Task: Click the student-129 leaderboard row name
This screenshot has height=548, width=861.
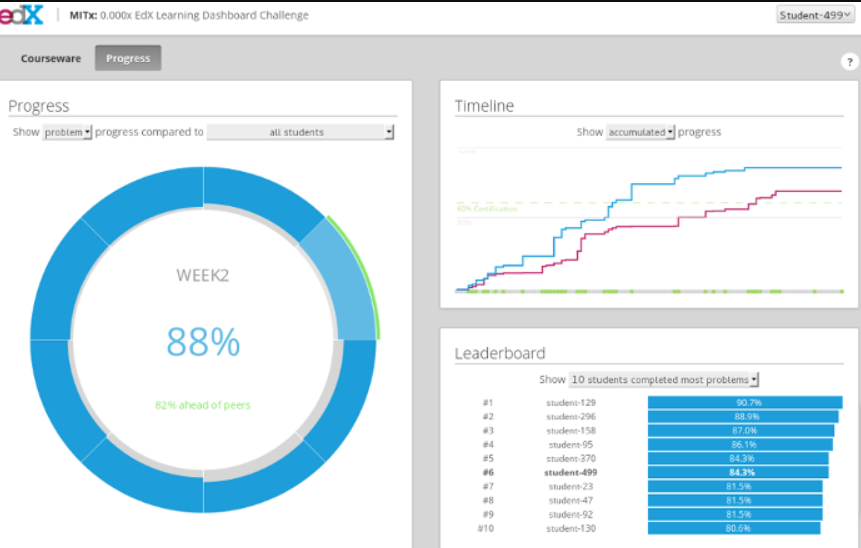Action: tap(571, 402)
